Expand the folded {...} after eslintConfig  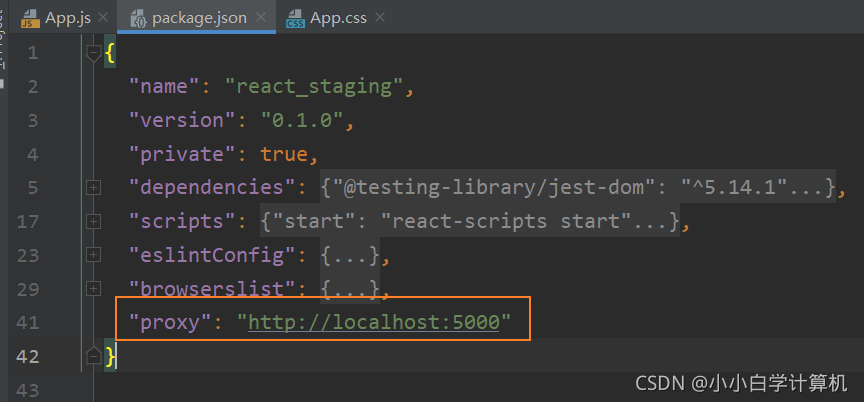click(x=350, y=256)
